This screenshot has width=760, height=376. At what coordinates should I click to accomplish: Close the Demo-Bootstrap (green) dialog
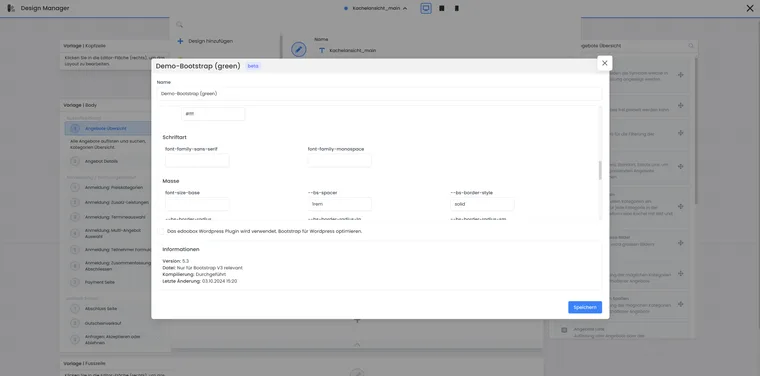[604, 63]
